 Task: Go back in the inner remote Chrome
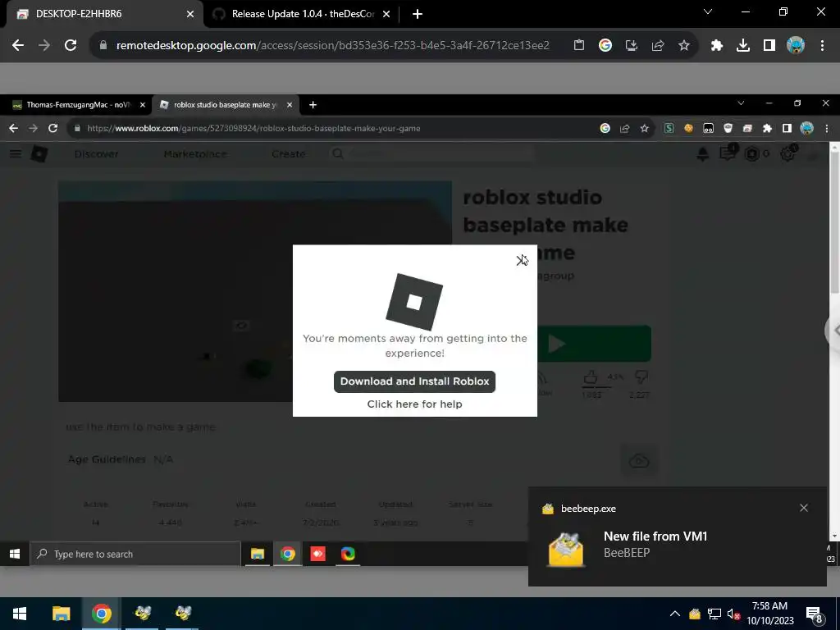coord(13,128)
